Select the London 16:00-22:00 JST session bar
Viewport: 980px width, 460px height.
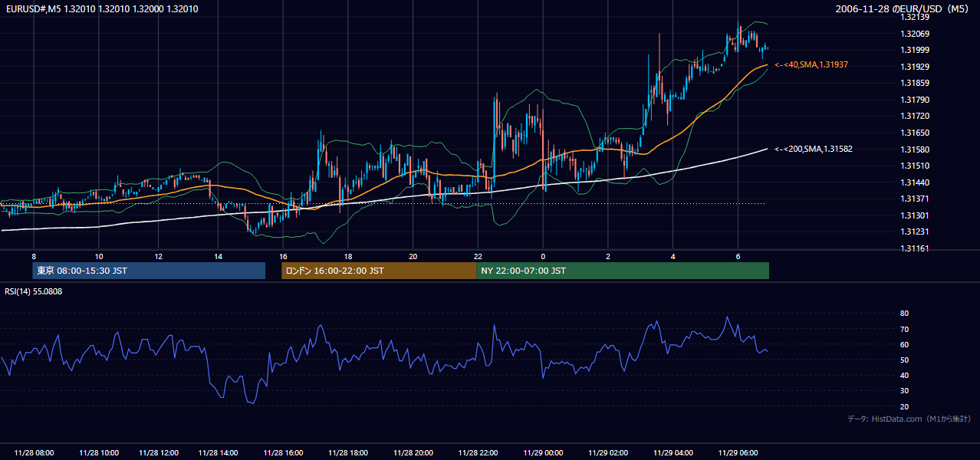point(379,271)
